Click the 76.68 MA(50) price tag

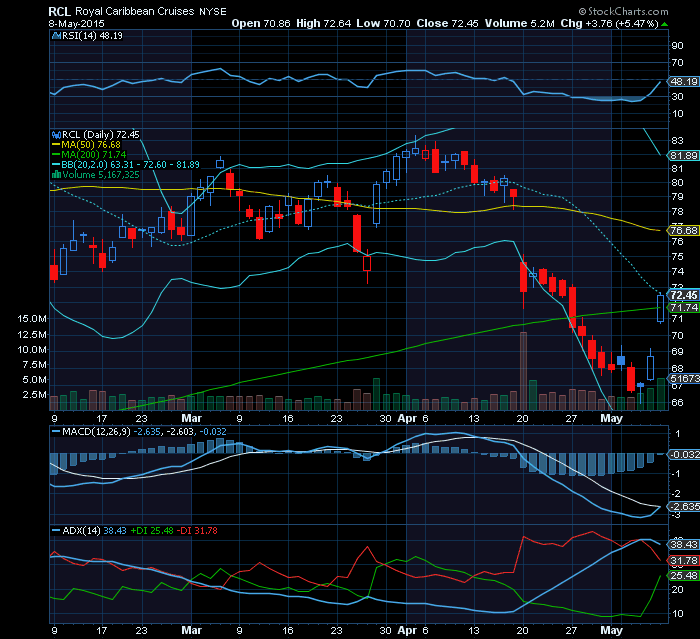683,230
